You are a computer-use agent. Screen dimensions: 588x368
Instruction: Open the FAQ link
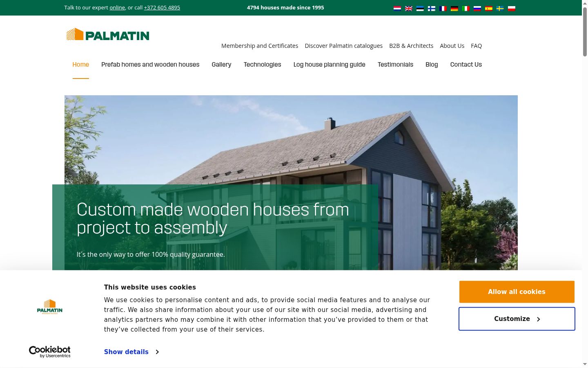[477, 46]
